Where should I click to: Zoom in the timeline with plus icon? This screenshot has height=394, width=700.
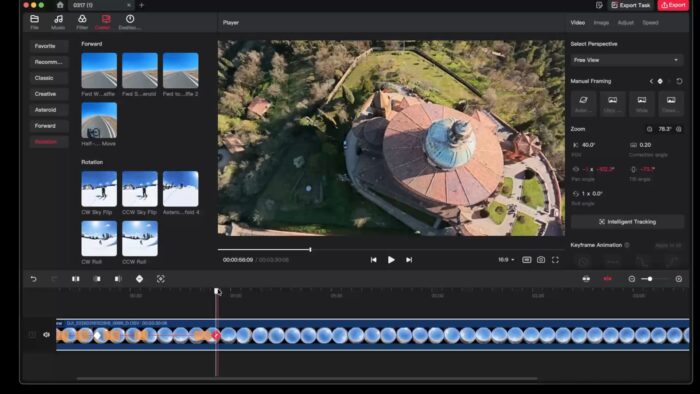[679, 279]
